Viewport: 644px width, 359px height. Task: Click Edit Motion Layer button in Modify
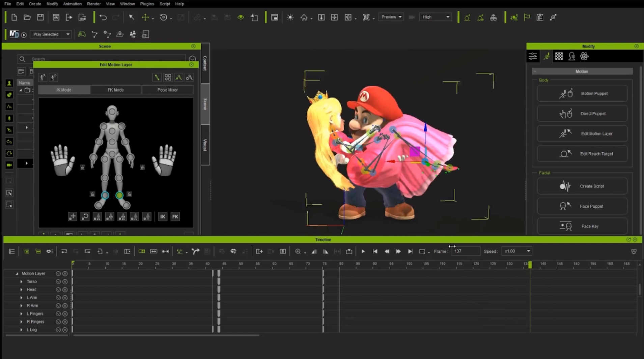pyautogui.click(x=582, y=134)
